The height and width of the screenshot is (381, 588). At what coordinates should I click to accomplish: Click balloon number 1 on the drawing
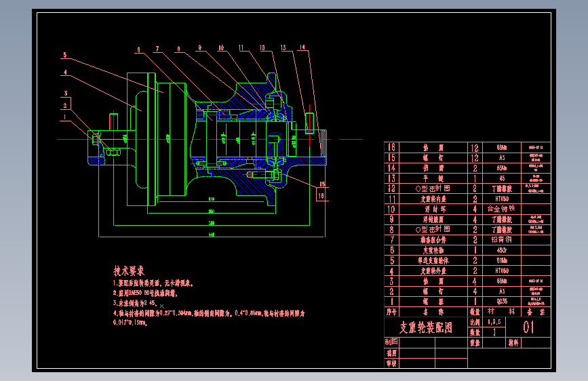(x=64, y=117)
